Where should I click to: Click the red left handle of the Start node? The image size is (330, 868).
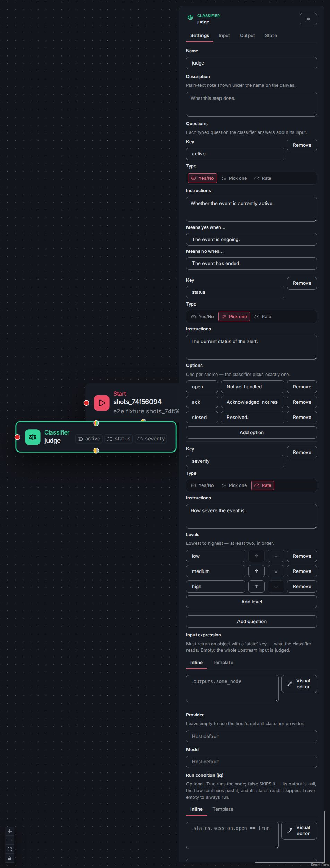point(86,403)
